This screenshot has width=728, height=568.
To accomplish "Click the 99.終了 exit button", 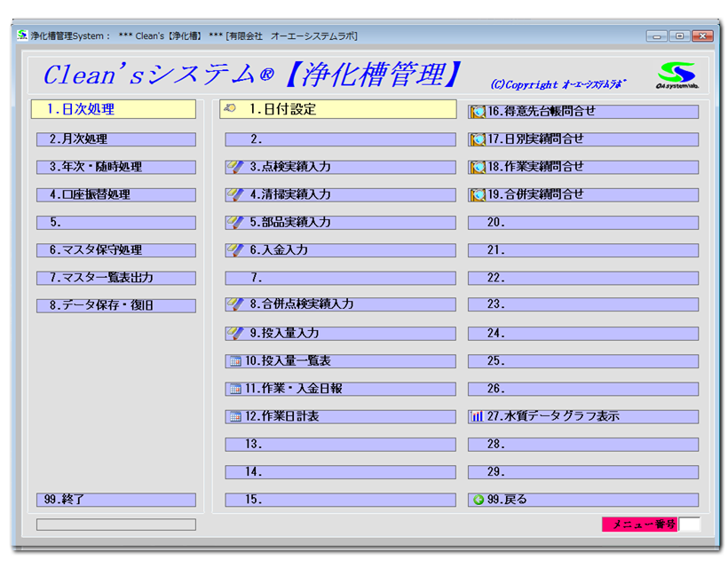I will (116, 500).
